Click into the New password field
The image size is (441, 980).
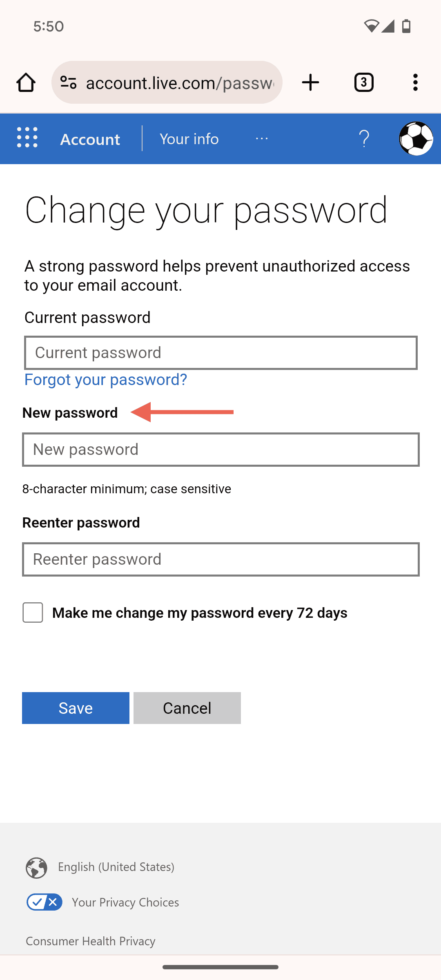click(220, 450)
